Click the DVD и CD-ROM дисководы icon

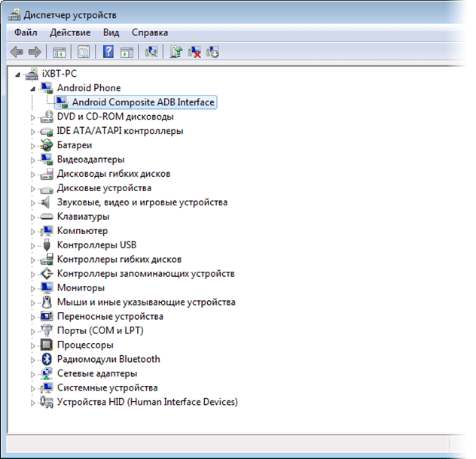click(x=47, y=117)
